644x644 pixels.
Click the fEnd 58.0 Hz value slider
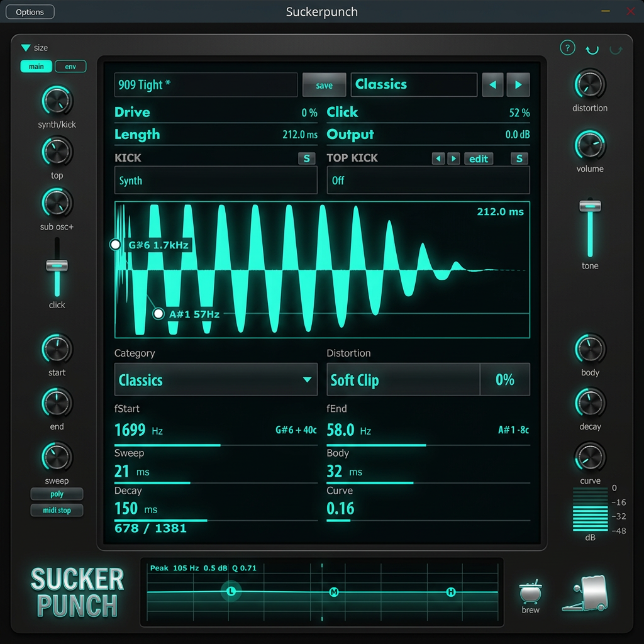[x=428, y=433]
